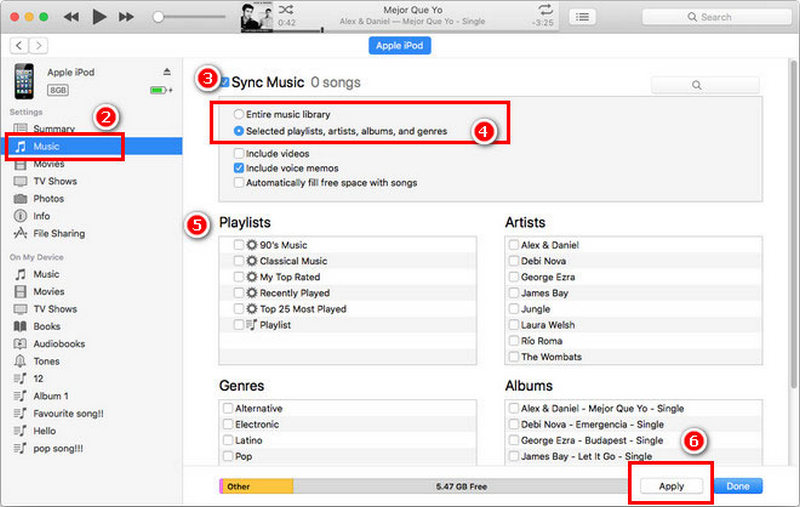Enable Automatically fill free space checkbox
Viewport: 800px width, 507px height.
[238, 182]
